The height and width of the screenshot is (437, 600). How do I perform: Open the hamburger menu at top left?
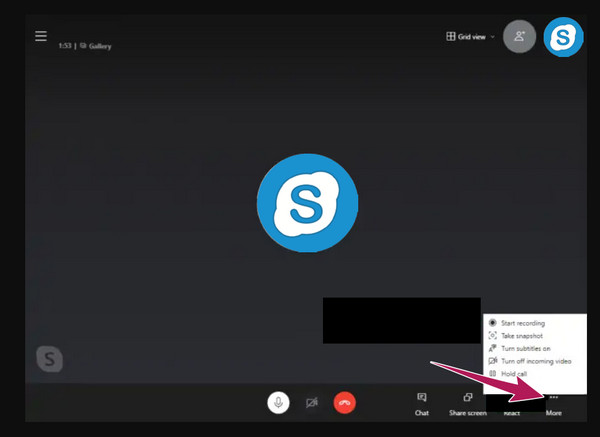(41, 36)
